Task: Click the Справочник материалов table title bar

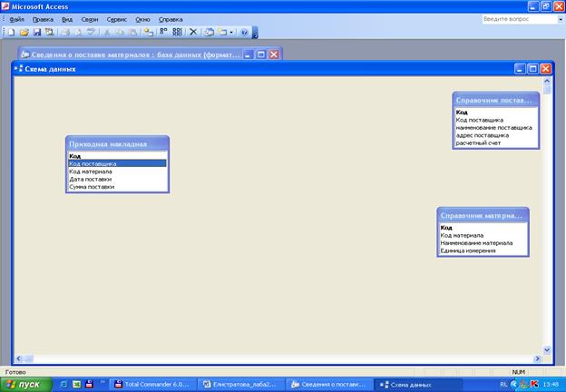Action: 483,215
